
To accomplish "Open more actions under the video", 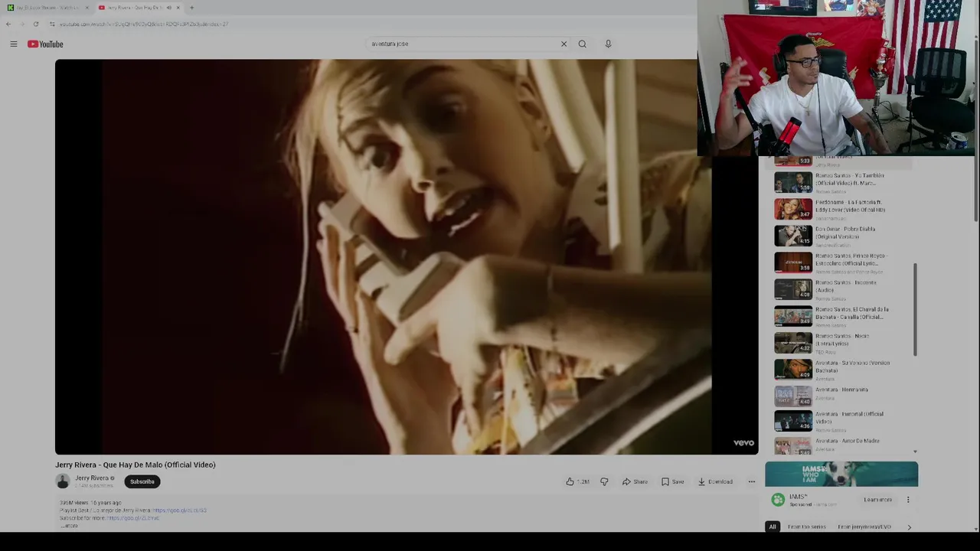I will (752, 481).
